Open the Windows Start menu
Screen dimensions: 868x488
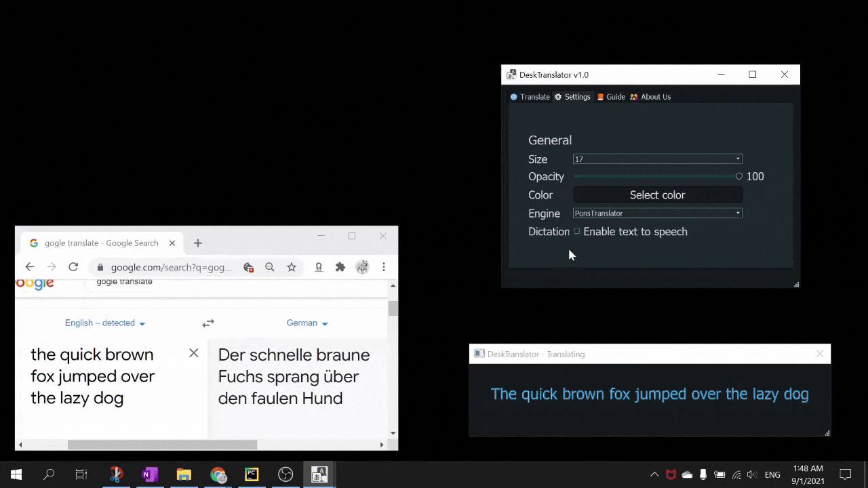coord(16,474)
